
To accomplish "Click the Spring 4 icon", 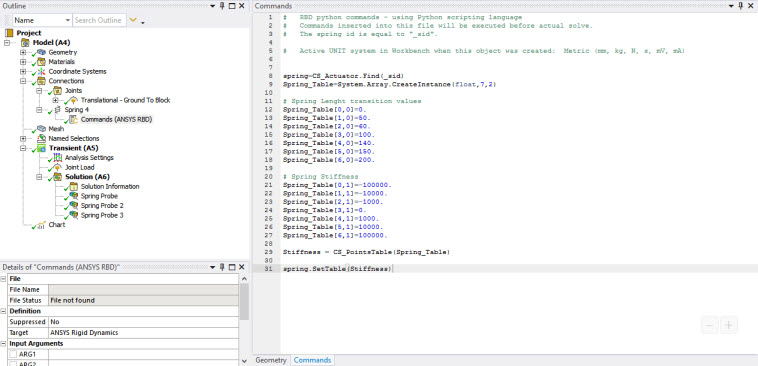I will [x=58, y=110].
